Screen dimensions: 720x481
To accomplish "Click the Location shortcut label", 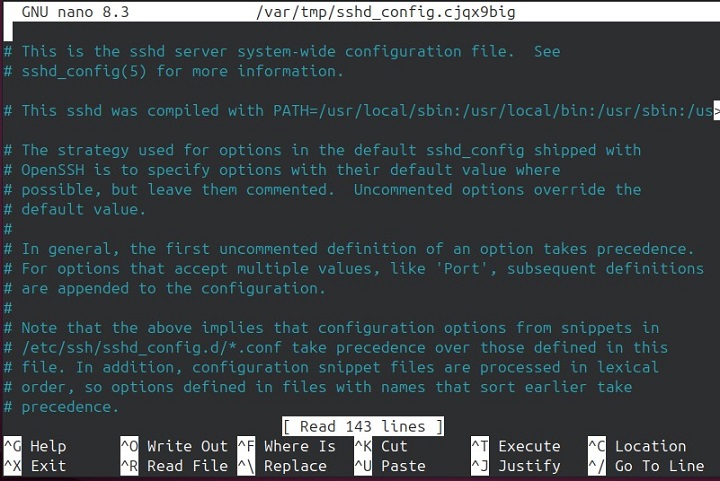I will 650,446.
